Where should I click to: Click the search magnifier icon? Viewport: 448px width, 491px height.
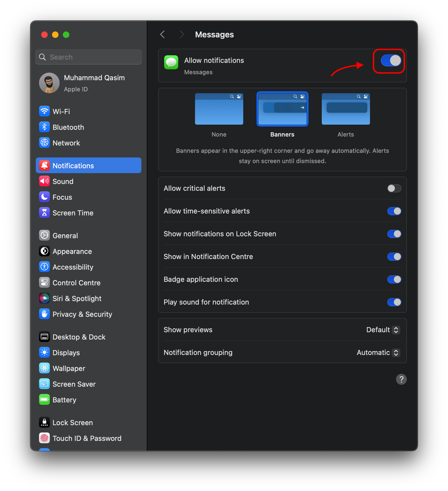(43, 57)
